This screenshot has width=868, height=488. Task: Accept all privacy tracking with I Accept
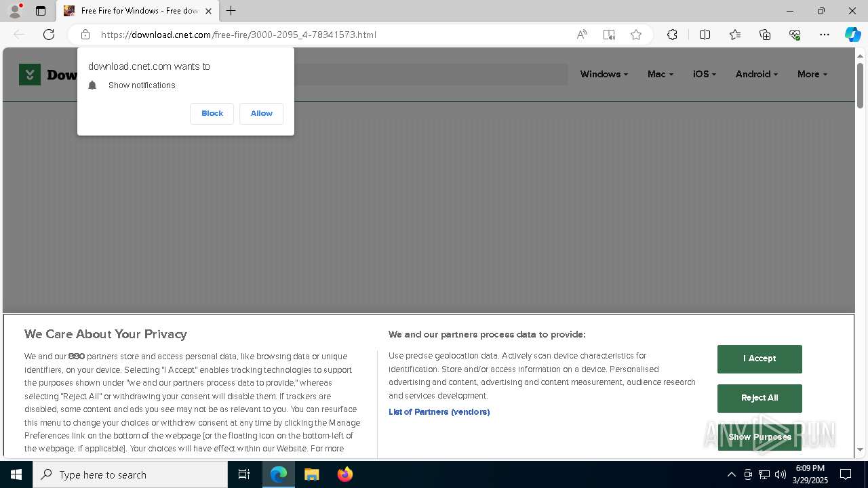(x=759, y=359)
